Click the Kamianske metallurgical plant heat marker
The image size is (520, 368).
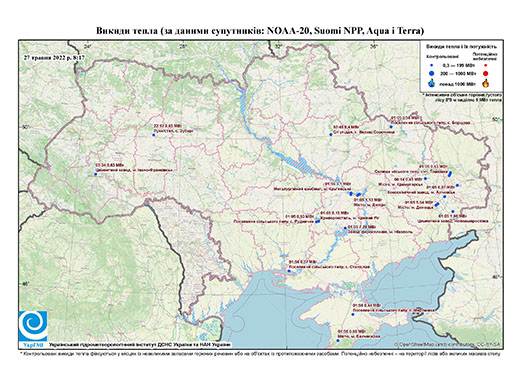pos(351,193)
